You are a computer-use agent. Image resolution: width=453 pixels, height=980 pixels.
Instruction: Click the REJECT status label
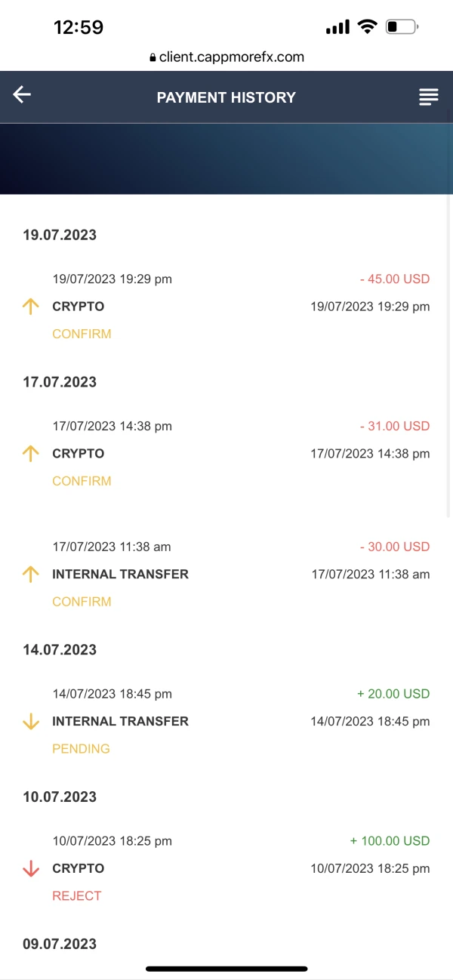[x=76, y=896]
